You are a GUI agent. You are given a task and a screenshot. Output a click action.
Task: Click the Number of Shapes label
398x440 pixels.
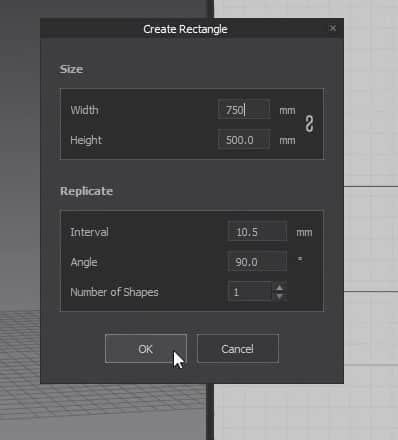114,292
